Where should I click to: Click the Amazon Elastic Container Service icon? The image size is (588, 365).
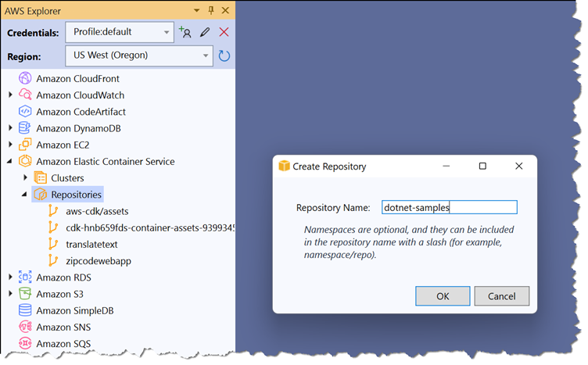click(x=25, y=161)
